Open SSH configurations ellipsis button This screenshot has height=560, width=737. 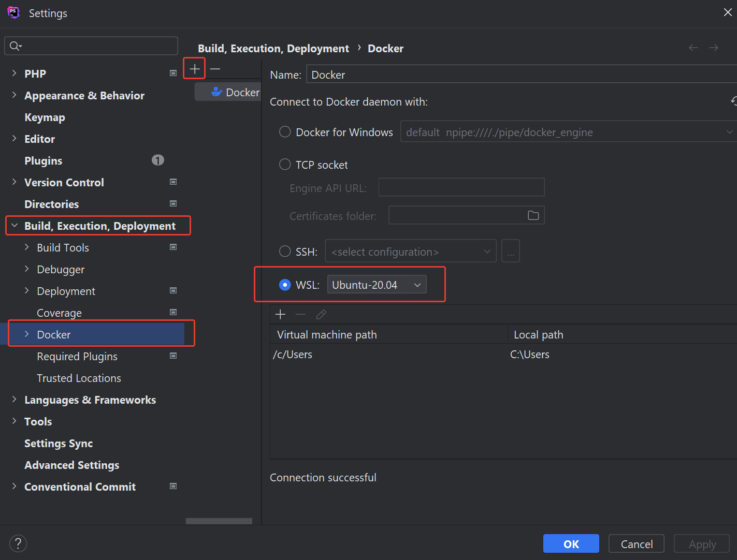click(x=511, y=251)
